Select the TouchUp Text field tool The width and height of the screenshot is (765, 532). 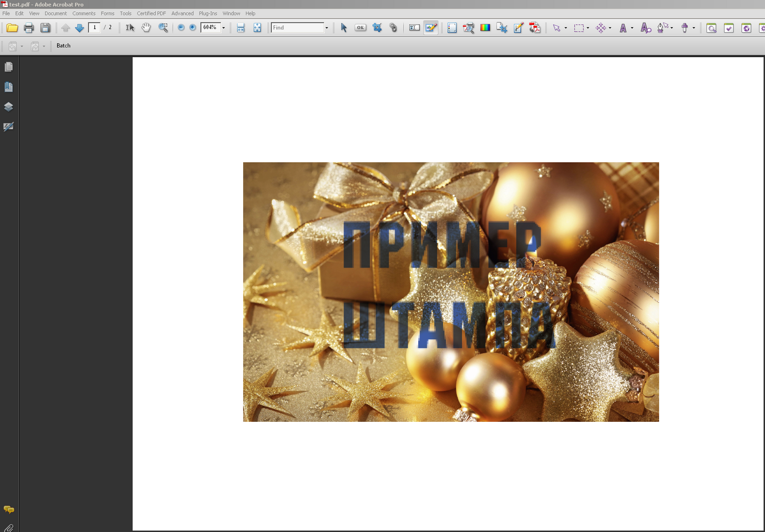click(415, 28)
